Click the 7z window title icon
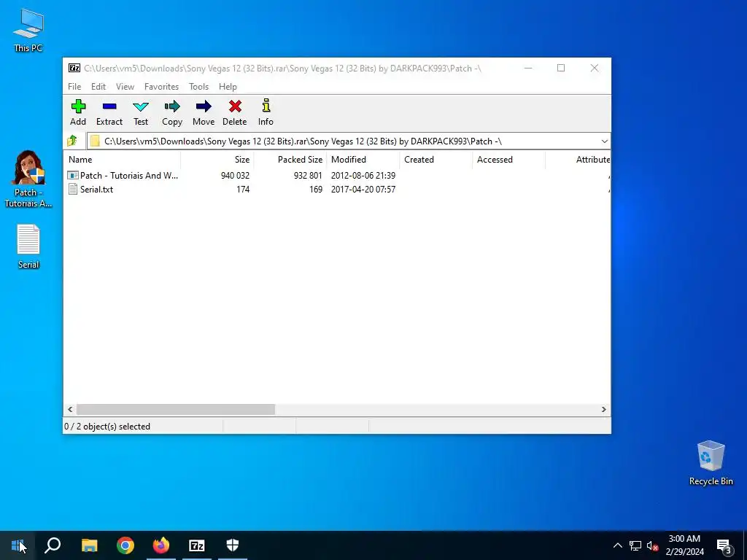The height and width of the screenshot is (560, 747). coord(74,68)
